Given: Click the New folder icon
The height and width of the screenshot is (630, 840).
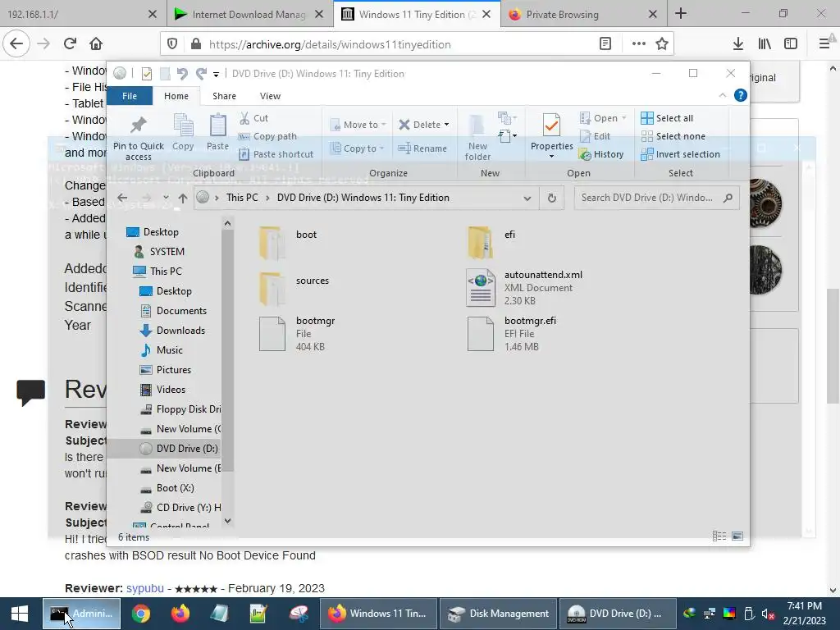Looking at the screenshot, I should point(477,137).
